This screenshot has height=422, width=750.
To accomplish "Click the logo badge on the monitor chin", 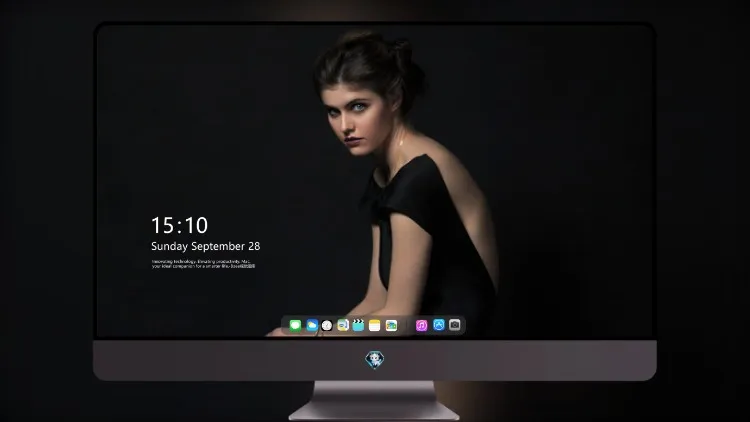I will [x=375, y=360].
